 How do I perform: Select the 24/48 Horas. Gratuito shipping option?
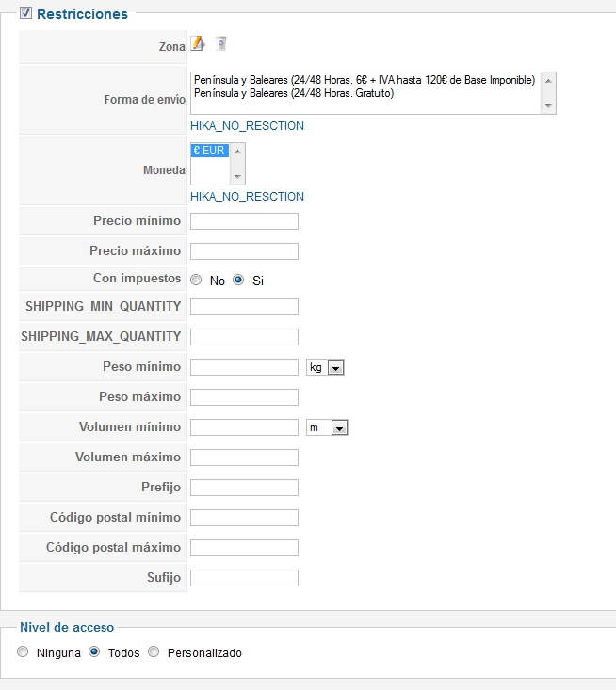[x=293, y=93]
